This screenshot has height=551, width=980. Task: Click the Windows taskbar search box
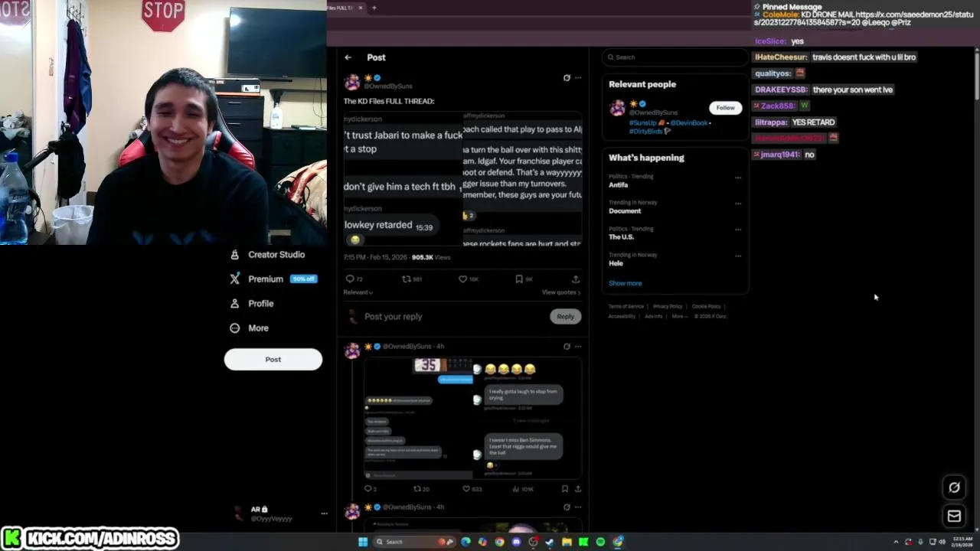pos(415,542)
